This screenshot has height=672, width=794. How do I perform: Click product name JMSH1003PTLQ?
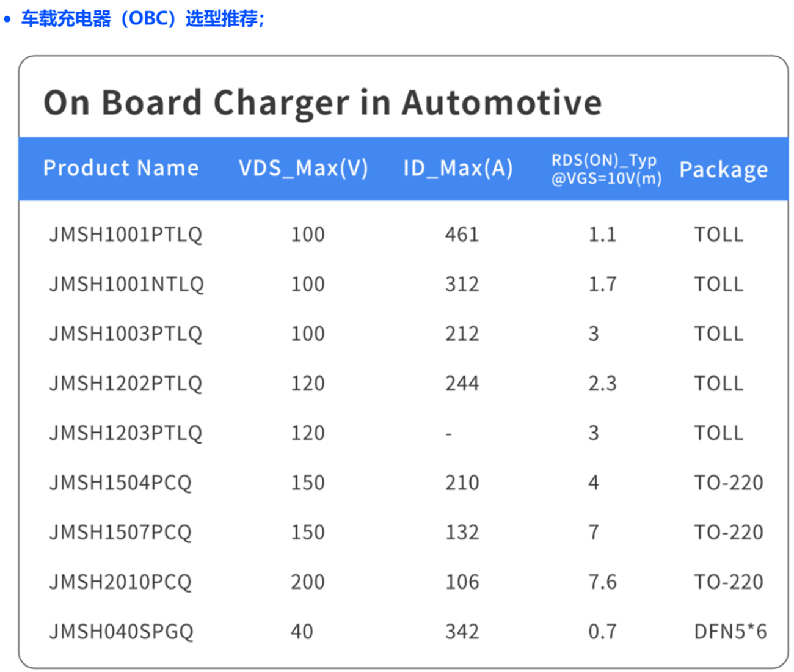point(126,334)
